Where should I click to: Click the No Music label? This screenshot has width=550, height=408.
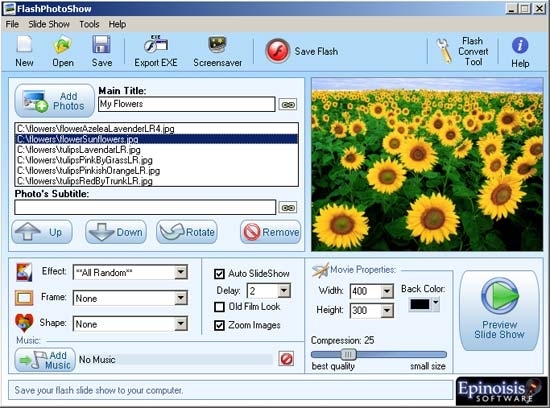point(97,360)
